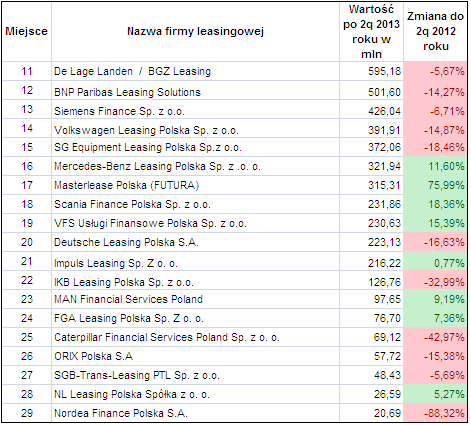The height and width of the screenshot is (425, 471).
Task: Click the value cell '57,72'
Action: [x=371, y=356]
